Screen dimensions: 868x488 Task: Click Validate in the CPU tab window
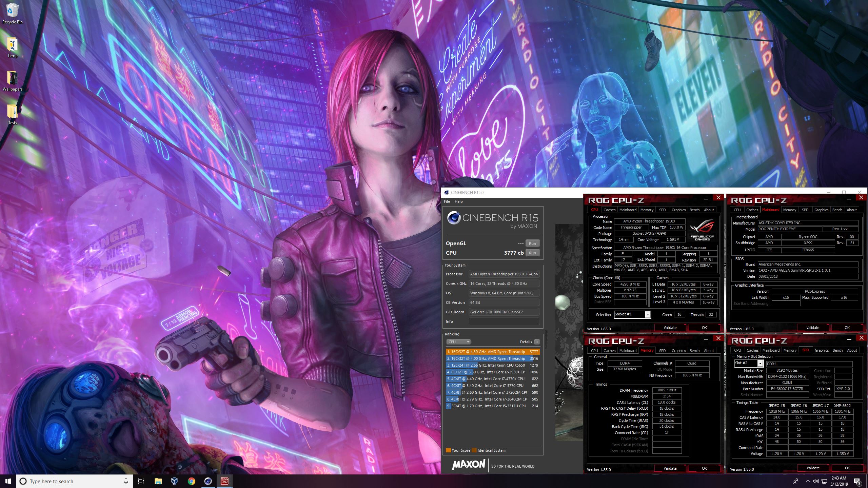point(670,328)
